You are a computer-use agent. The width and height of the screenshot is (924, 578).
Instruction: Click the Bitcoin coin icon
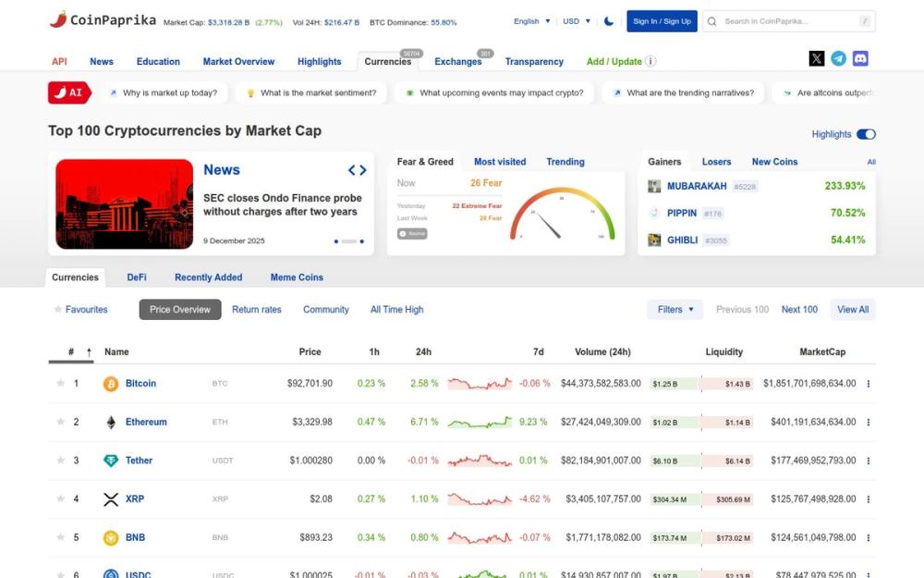point(111,384)
